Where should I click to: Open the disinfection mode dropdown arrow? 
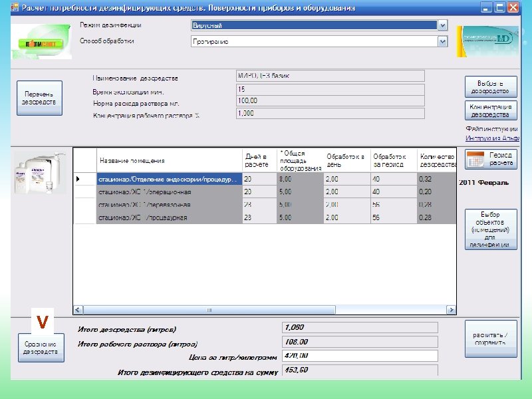[442, 25]
